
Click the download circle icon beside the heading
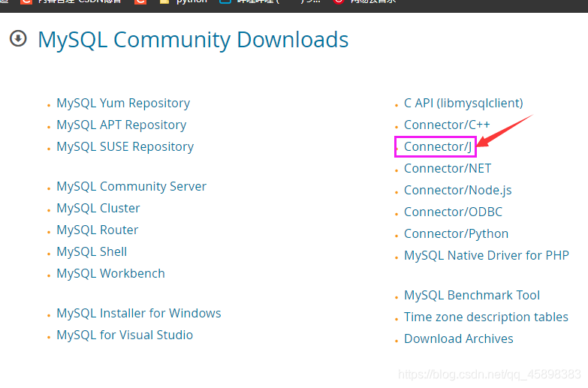(18, 38)
